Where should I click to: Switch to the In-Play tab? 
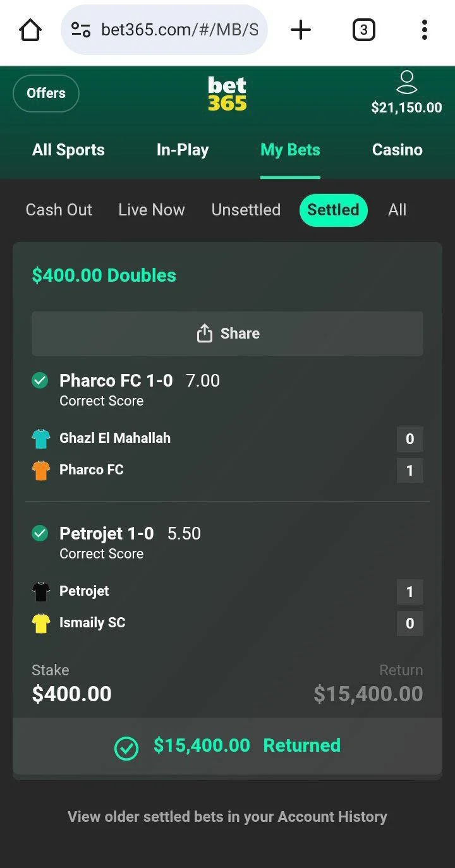pos(183,150)
